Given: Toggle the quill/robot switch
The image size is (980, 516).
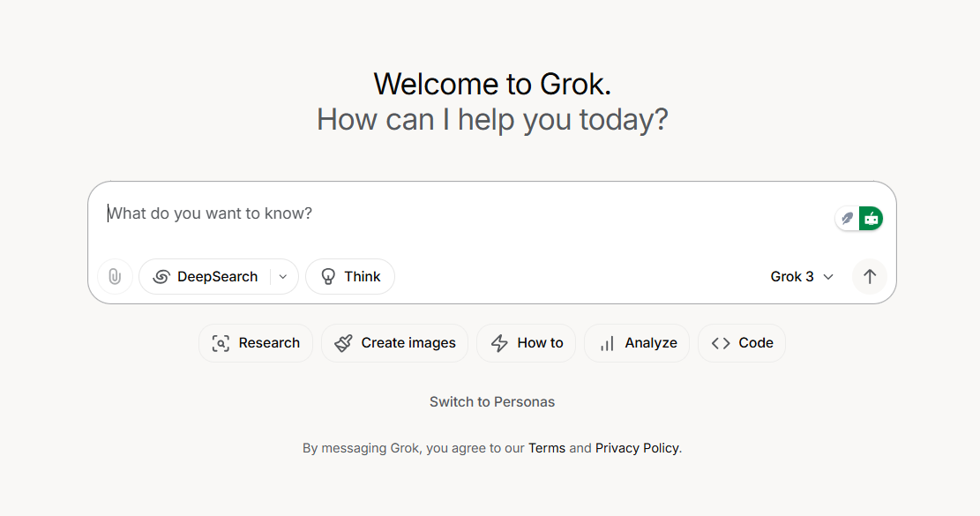Looking at the screenshot, I should [x=858, y=218].
